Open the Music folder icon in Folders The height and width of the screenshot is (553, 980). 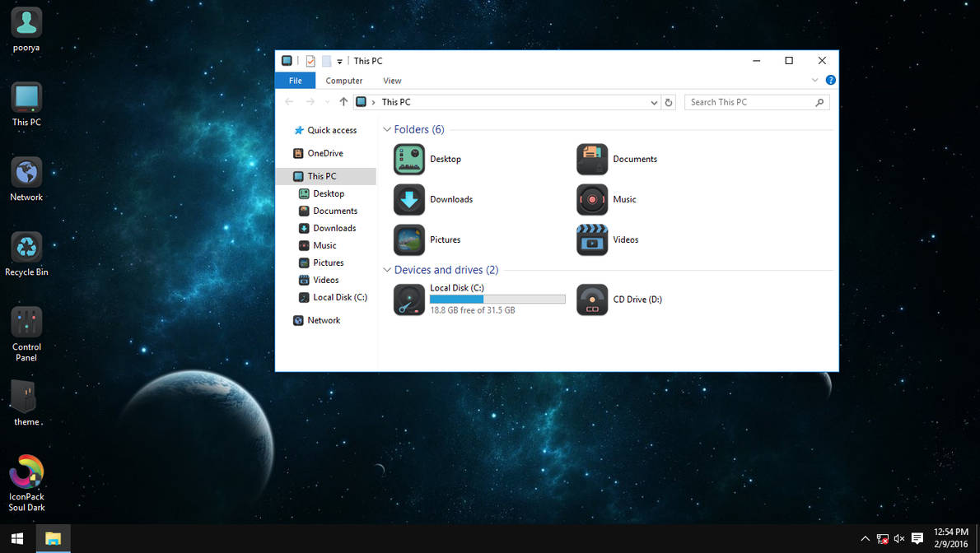[x=592, y=199]
